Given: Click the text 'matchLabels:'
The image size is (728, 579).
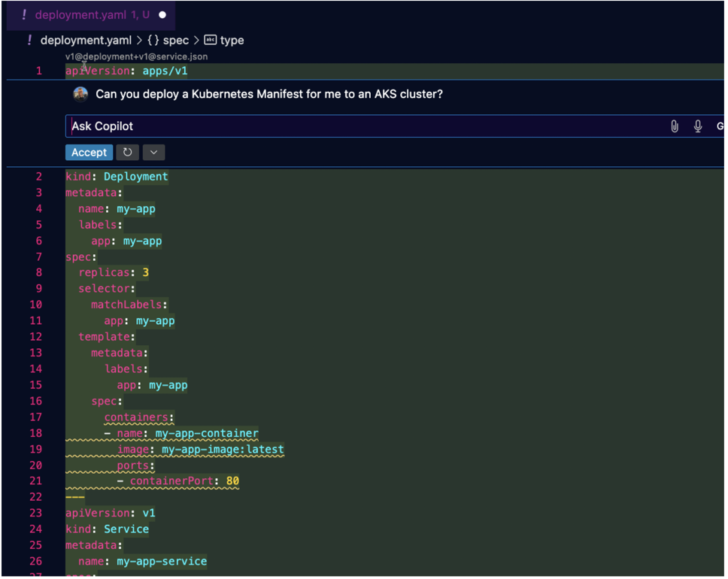Looking at the screenshot, I should [x=129, y=305].
